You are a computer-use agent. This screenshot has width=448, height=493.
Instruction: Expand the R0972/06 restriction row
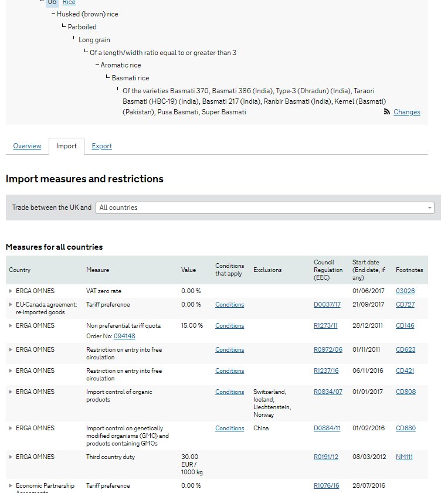pos(11,349)
